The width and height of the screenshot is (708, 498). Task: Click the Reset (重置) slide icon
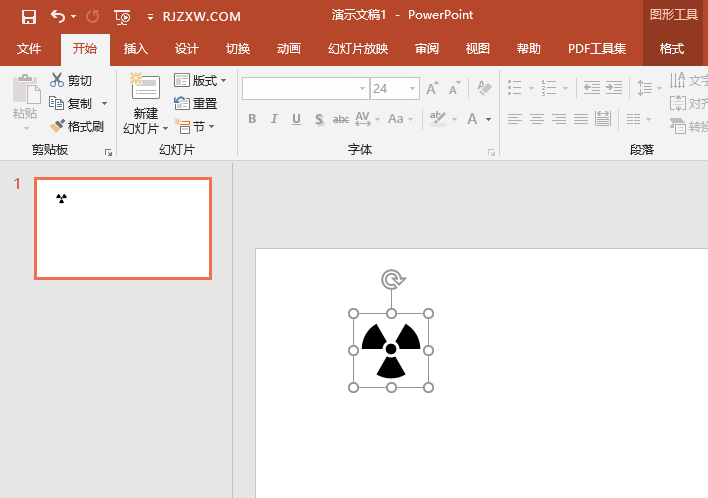182,103
